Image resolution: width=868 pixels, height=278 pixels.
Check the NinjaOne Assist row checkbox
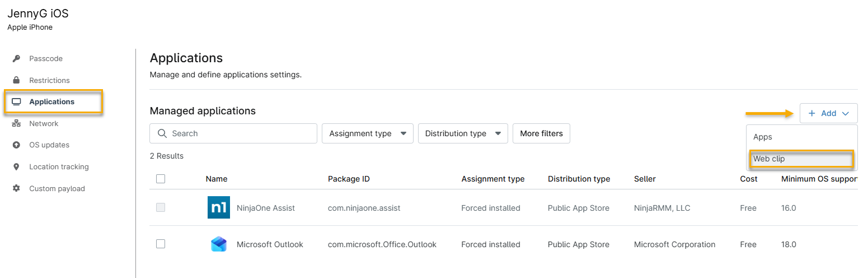161,207
